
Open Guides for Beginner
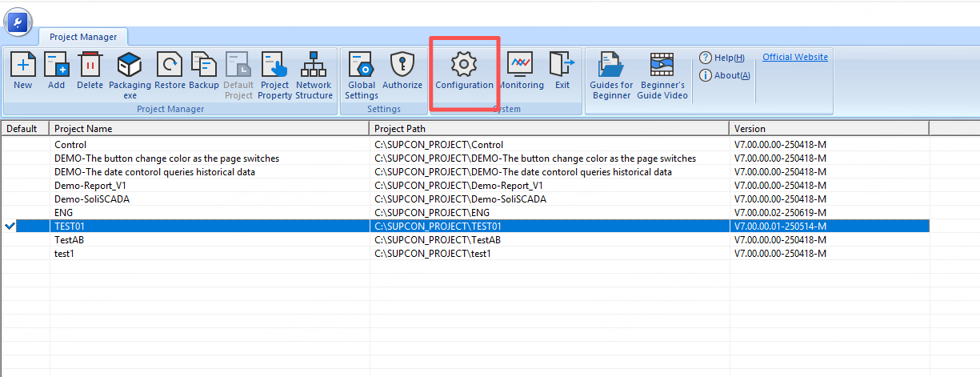coord(611,66)
